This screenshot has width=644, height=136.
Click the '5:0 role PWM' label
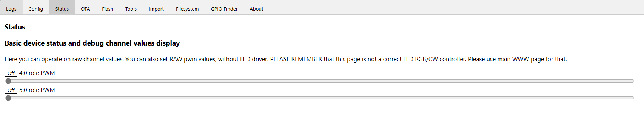pos(37,90)
